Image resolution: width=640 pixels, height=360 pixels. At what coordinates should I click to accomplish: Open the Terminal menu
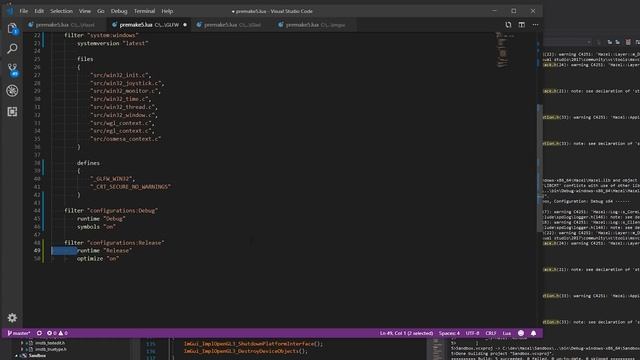[144, 11]
